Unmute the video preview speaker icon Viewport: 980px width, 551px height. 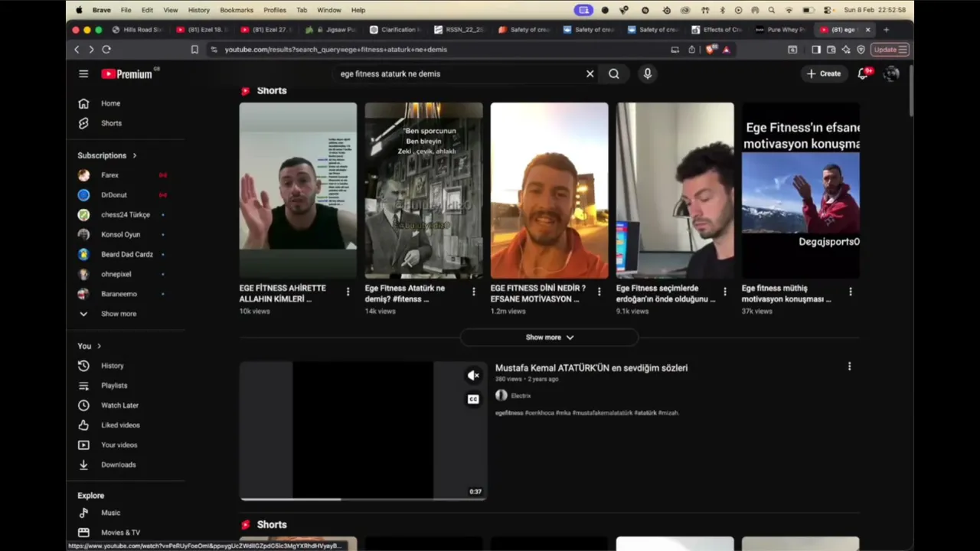point(474,376)
